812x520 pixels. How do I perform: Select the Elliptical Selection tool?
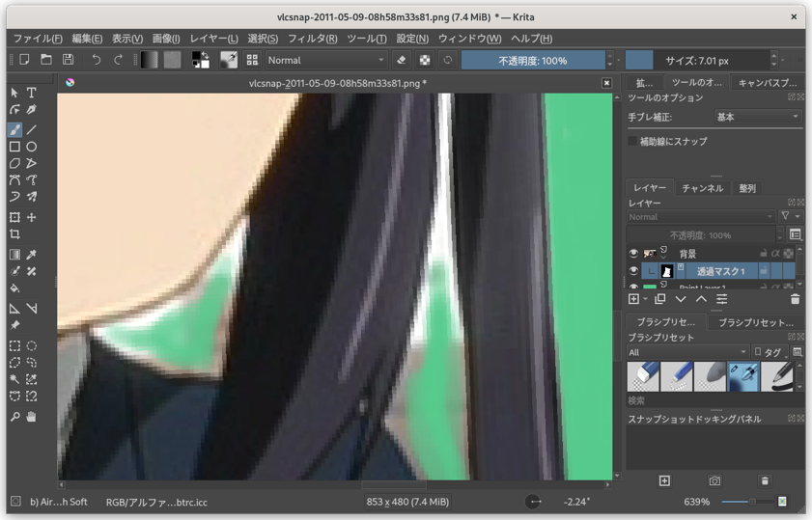(x=32, y=346)
